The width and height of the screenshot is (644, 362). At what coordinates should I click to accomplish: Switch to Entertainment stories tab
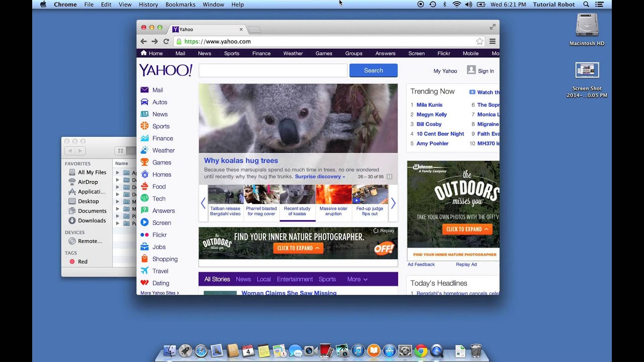pos(295,279)
